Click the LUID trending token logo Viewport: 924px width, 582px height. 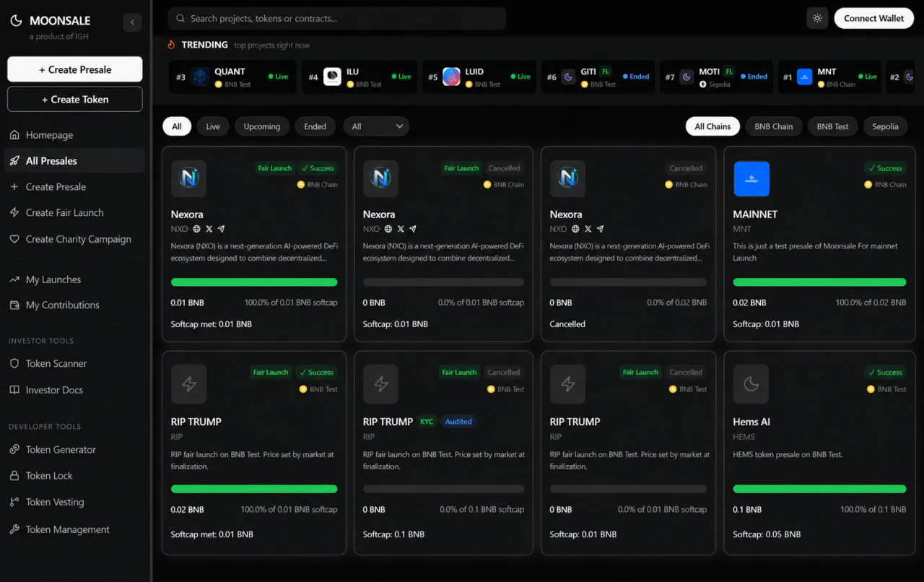[451, 77]
